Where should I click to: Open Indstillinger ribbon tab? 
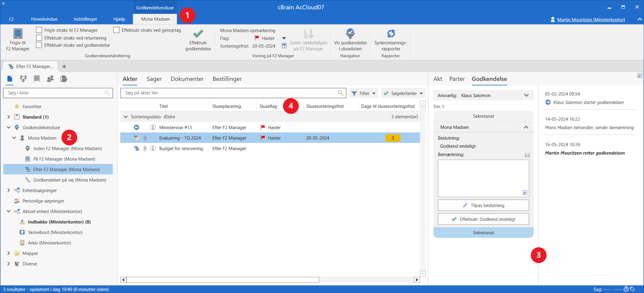[85, 19]
